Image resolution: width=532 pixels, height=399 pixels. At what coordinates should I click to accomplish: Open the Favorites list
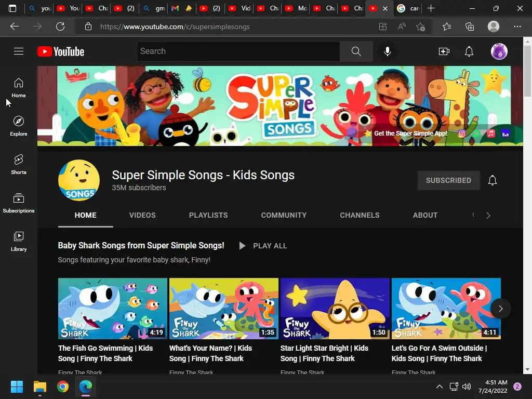coord(447,26)
